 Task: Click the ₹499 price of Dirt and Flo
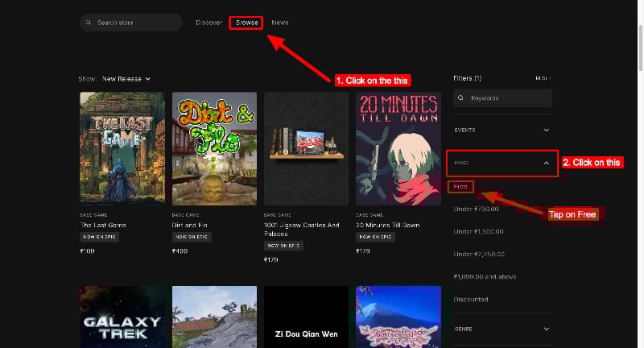(180, 251)
